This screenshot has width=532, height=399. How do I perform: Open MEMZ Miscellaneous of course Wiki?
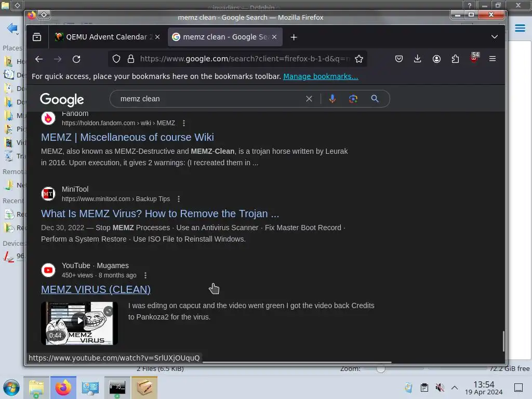pyautogui.click(x=127, y=137)
